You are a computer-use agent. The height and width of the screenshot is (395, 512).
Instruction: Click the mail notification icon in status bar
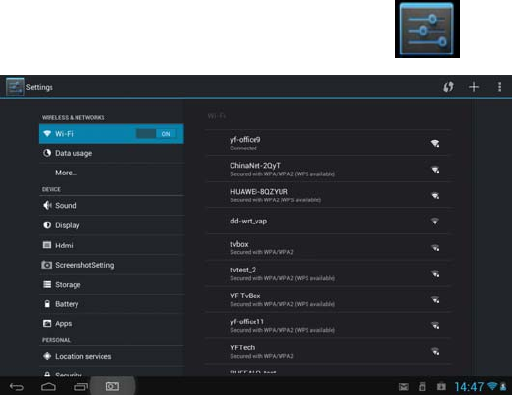click(x=404, y=387)
